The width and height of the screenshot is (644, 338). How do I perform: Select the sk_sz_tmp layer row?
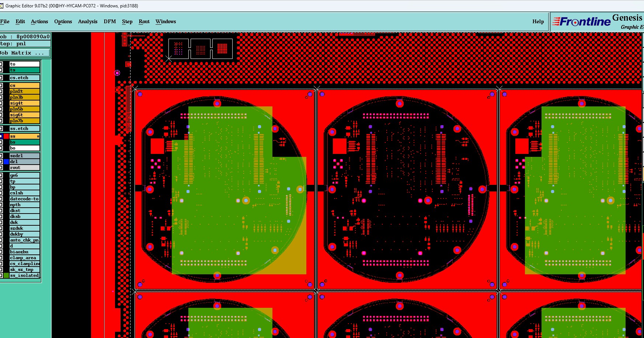tap(24, 270)
